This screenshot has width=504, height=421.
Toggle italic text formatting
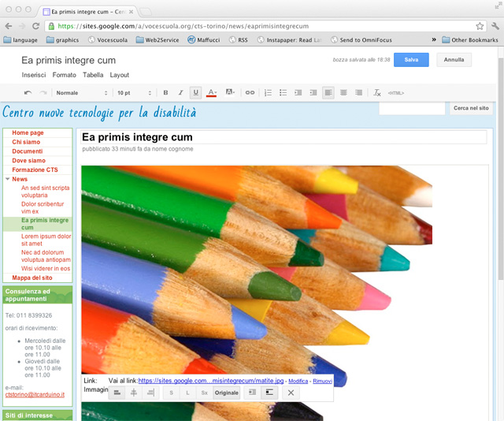[x=180, y=93]
